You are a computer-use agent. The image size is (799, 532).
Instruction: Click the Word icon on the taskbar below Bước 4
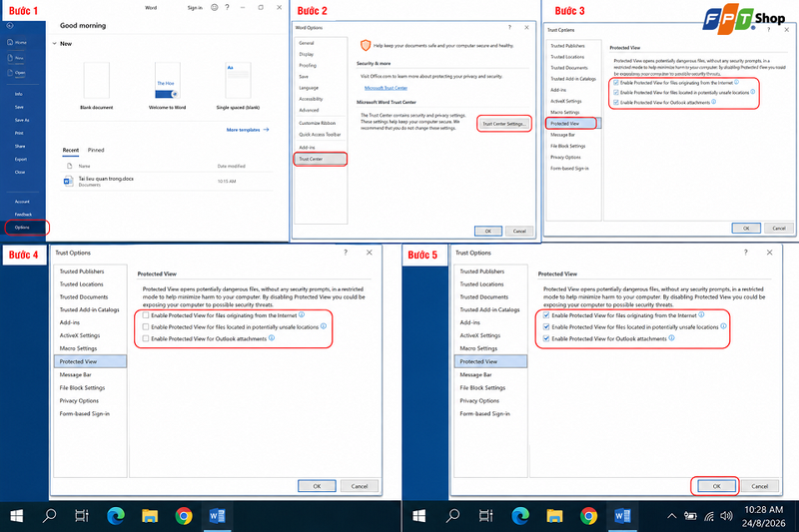click(217, 516)
